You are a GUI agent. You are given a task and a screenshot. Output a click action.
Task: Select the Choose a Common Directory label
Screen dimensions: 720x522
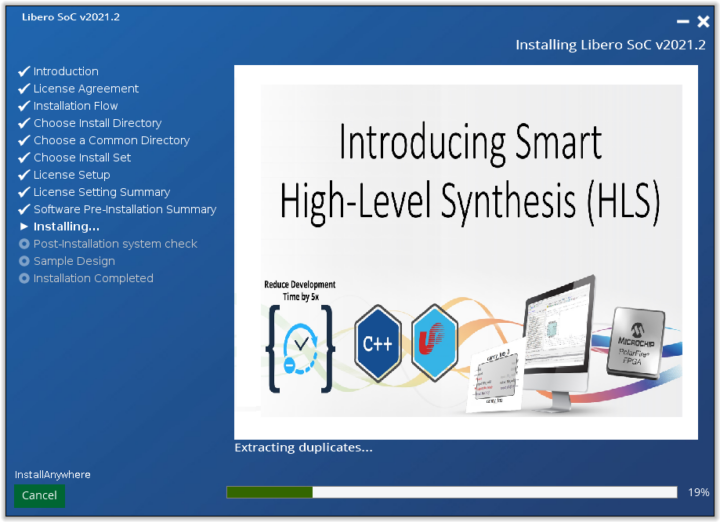112,140
